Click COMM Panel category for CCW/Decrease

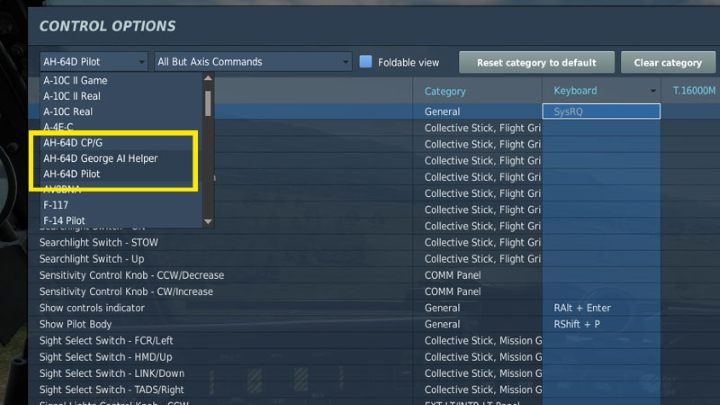click(453, 276)
